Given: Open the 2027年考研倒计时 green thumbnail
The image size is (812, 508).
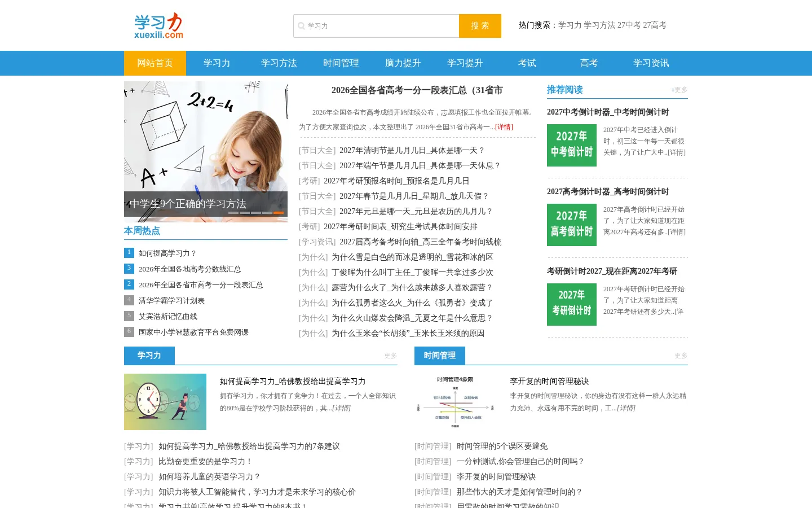Looking at the screenshot, I should point(572,304).
